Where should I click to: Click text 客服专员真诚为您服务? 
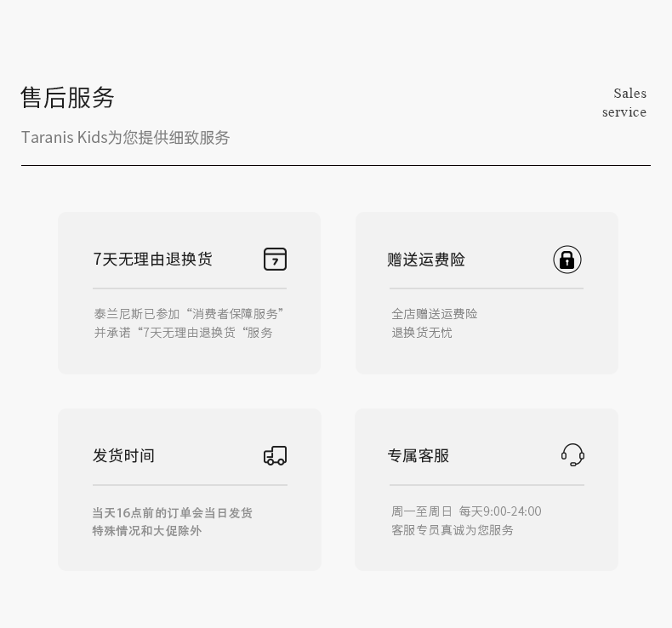click(x=453, y=530)
